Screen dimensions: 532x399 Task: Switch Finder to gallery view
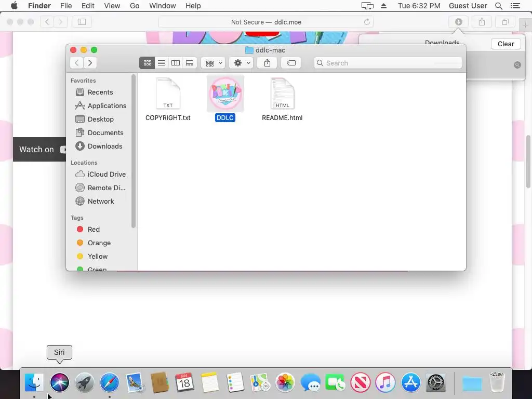pos(190,63)
